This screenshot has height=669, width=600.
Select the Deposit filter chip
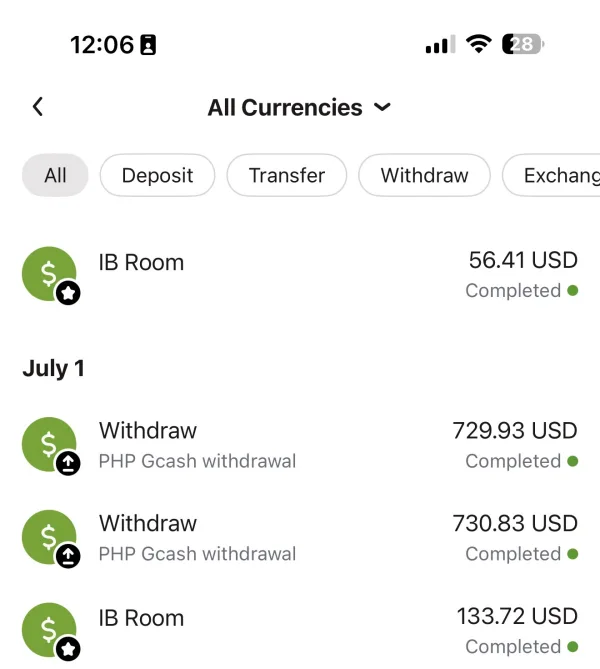[x=157, y=175]
